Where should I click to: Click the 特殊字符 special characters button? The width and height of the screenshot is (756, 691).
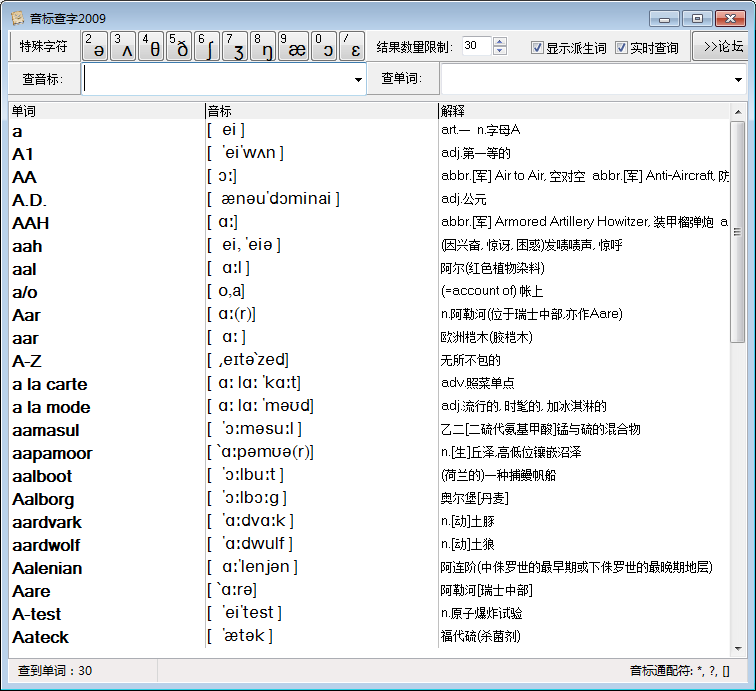(44, 46)
